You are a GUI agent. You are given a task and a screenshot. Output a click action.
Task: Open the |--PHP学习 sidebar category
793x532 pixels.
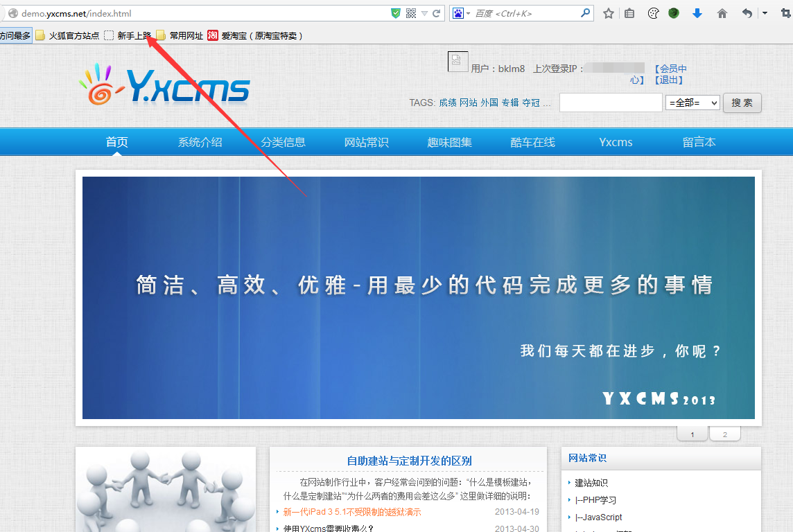[x=595, y=500]
